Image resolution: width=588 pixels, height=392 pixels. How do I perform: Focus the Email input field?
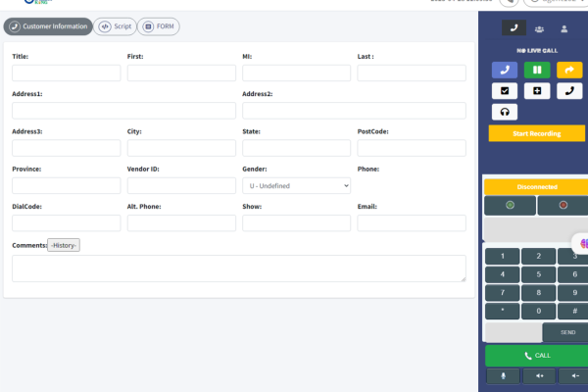pos(412,223)
